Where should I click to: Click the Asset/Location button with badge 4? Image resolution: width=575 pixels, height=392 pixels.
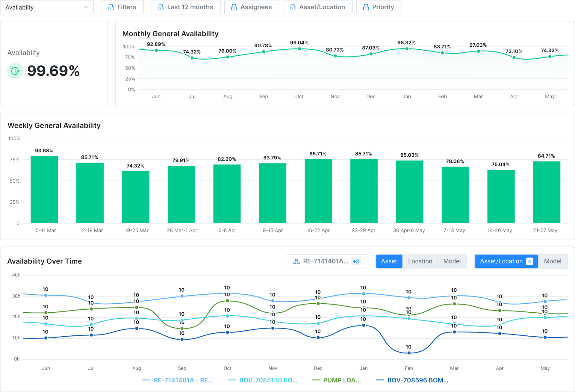[506, 261]
